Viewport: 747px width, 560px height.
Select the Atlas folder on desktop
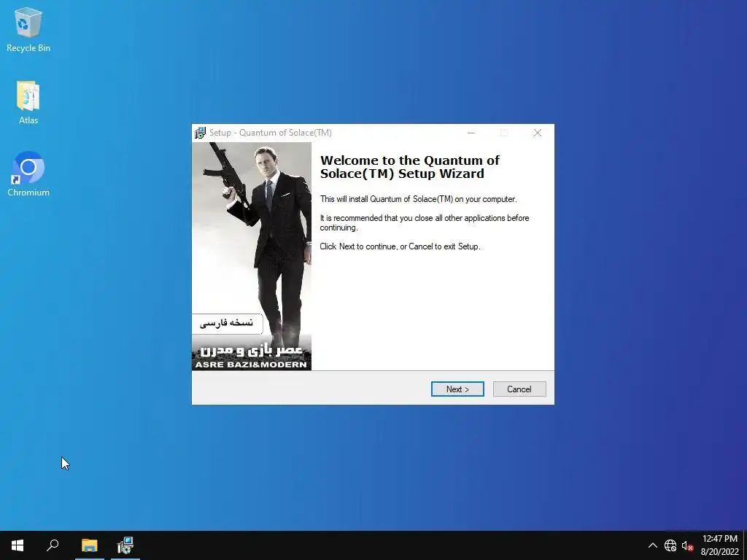click(28, 102)
